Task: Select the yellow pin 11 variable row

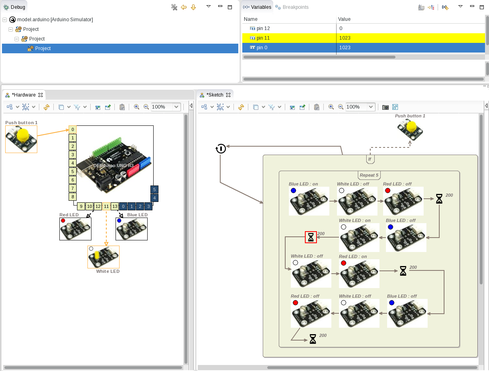Action: [363, 38]
